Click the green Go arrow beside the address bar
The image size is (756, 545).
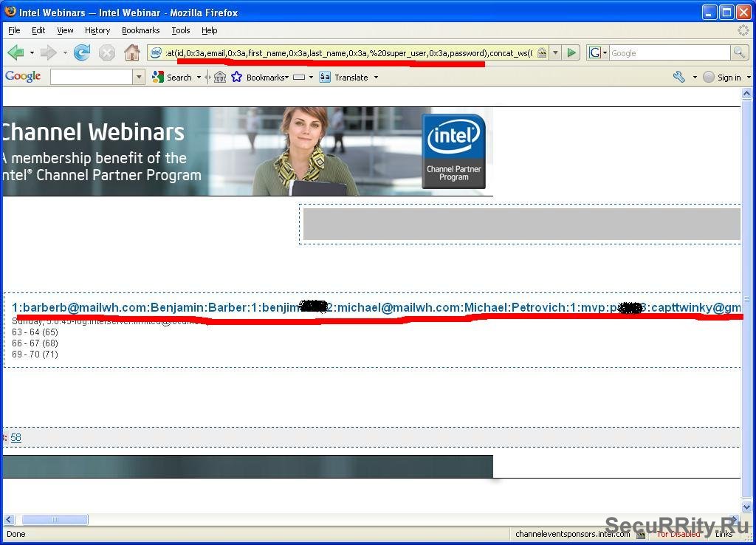click(x=571, y=52)
